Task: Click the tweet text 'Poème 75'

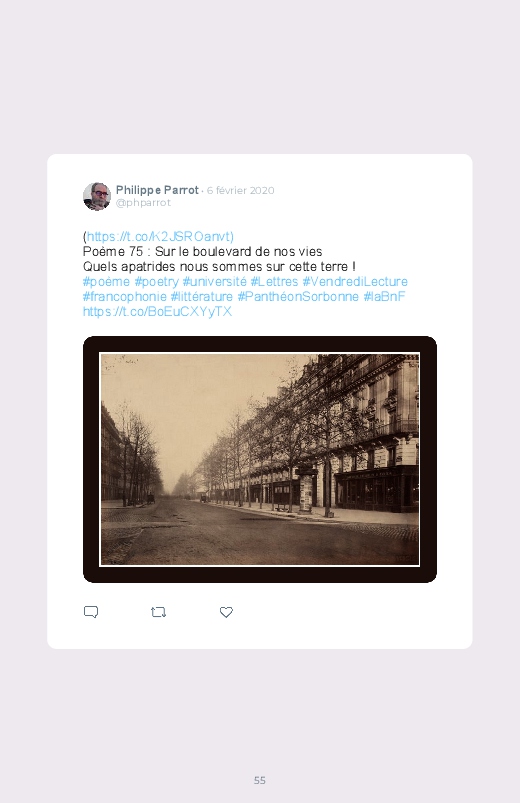Action: (x=113, y=252)
